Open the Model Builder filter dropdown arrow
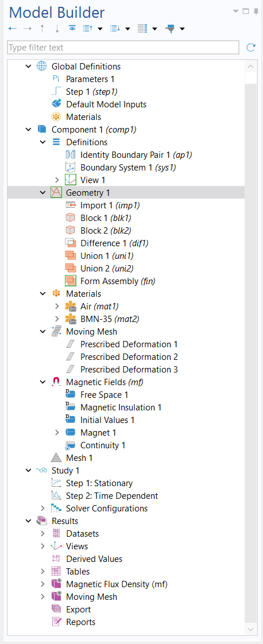 pyautogui.click(x=182, y=29)
